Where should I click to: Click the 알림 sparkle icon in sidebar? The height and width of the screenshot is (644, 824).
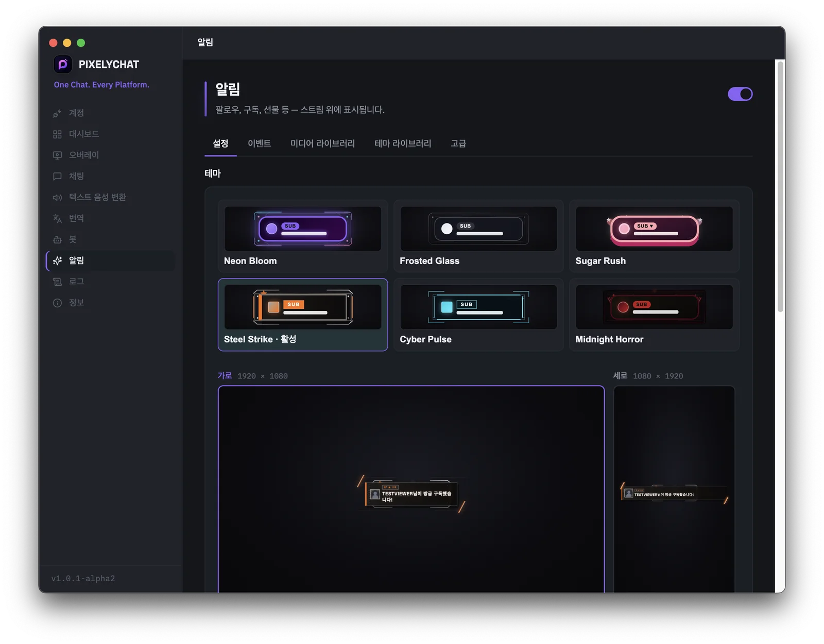tap(57, 261)
